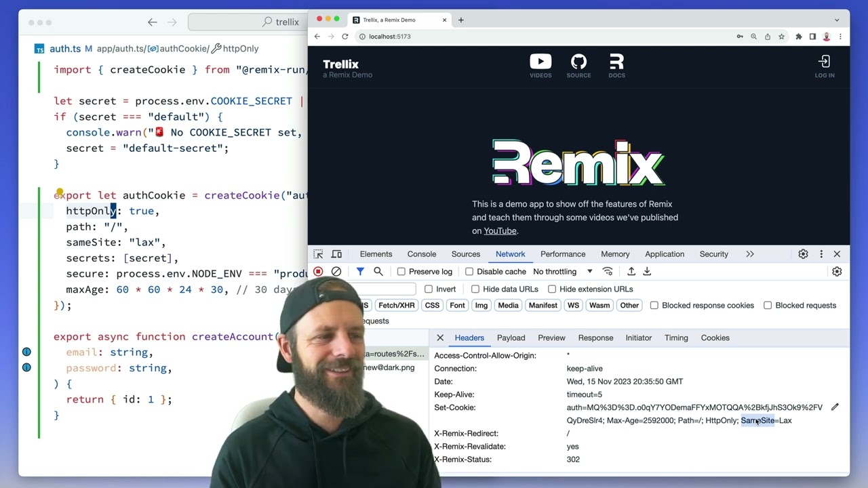
Task: Filter requests by WS
Action: [573, 306]
